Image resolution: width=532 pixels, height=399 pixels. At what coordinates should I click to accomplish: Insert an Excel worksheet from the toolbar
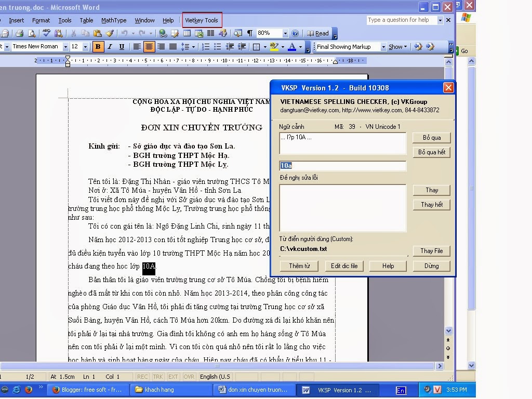(199, 33)
